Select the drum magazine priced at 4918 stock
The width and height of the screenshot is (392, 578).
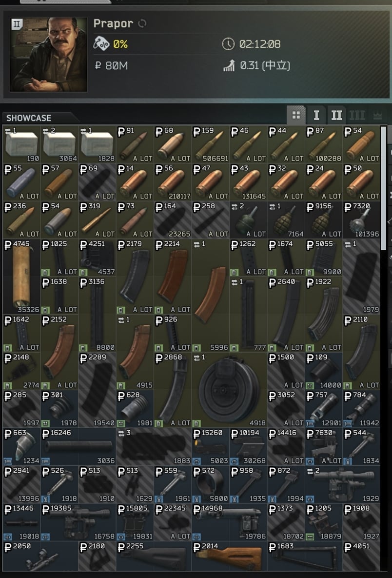[229, 390]
